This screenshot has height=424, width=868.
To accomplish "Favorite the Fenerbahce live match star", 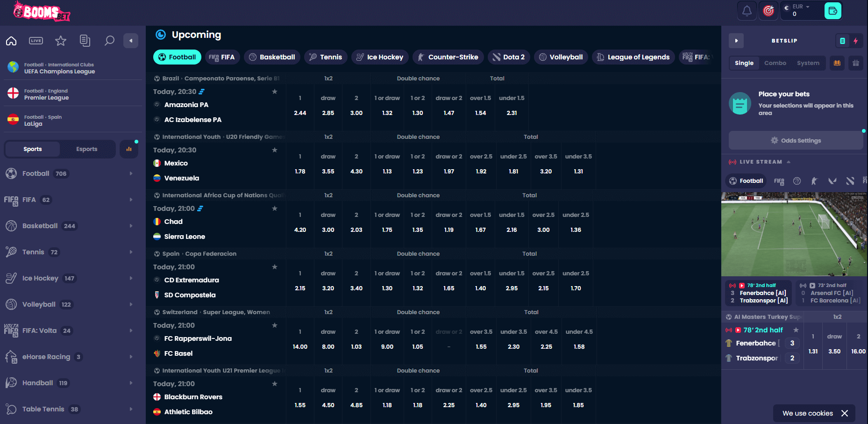I will point(796,330).
